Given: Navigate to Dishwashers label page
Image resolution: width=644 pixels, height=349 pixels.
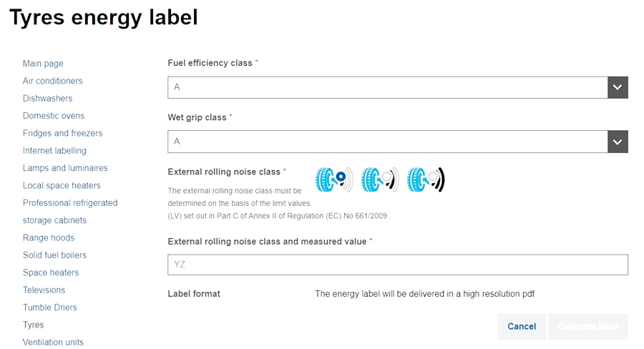Looking at the screenshot, I should pos(47,99).
